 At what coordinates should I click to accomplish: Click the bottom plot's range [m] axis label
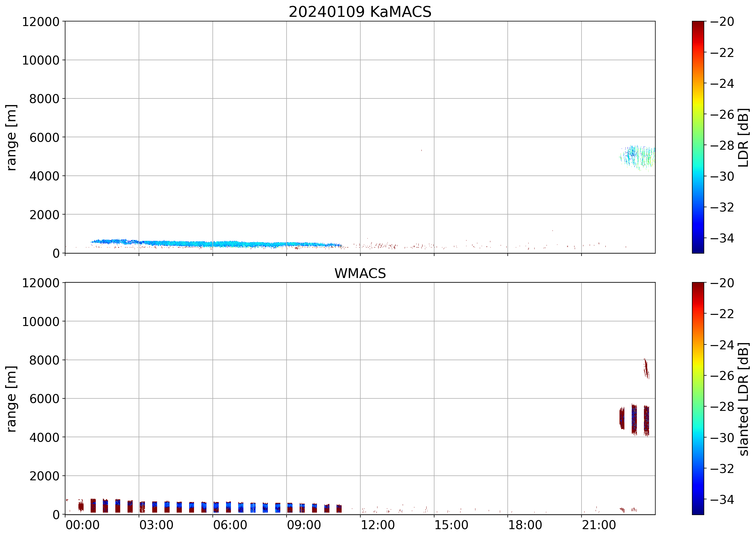[12, 399]
